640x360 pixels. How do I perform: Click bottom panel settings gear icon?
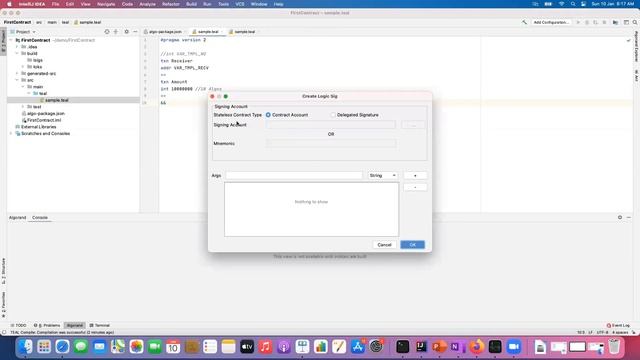pyautogui.click(x=620, y=218)
